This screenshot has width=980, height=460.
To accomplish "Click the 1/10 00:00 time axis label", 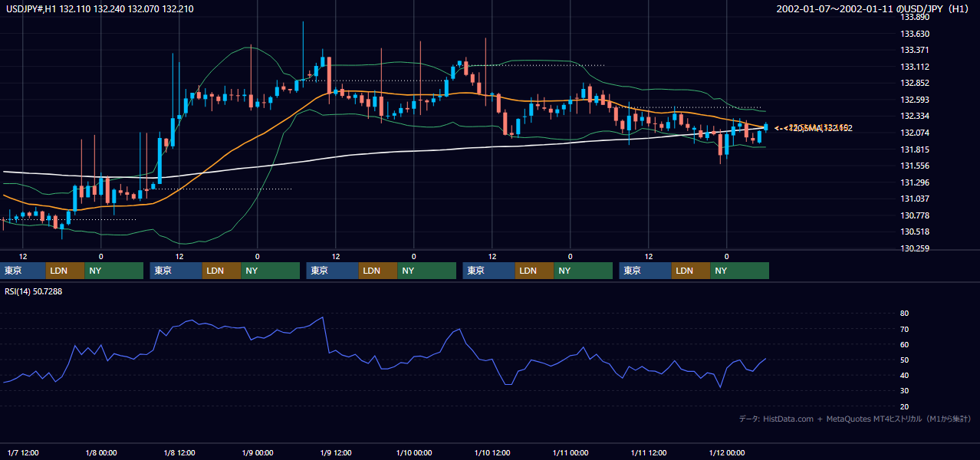I will 414,452.
